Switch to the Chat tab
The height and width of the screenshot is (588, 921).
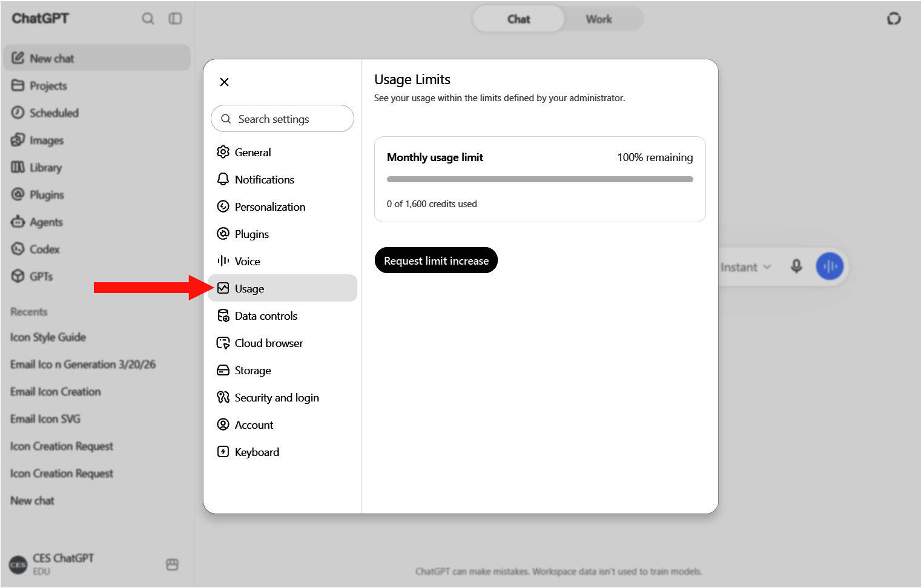pyautogui.click(x=518, y=19)
